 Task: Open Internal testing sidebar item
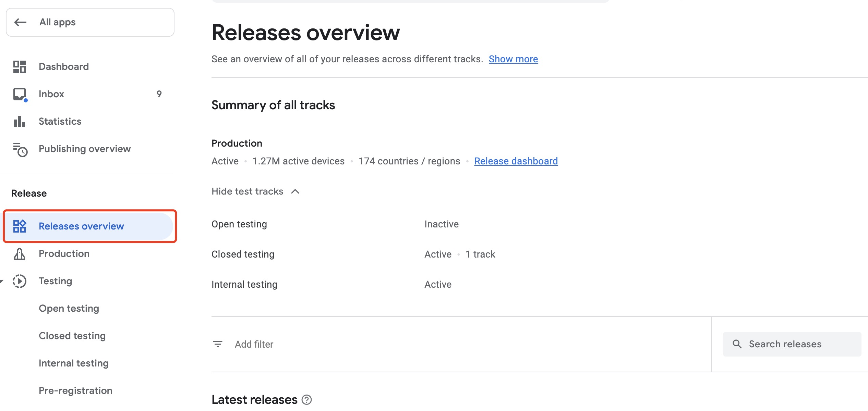pyautogui.click(x=74, y=363)
